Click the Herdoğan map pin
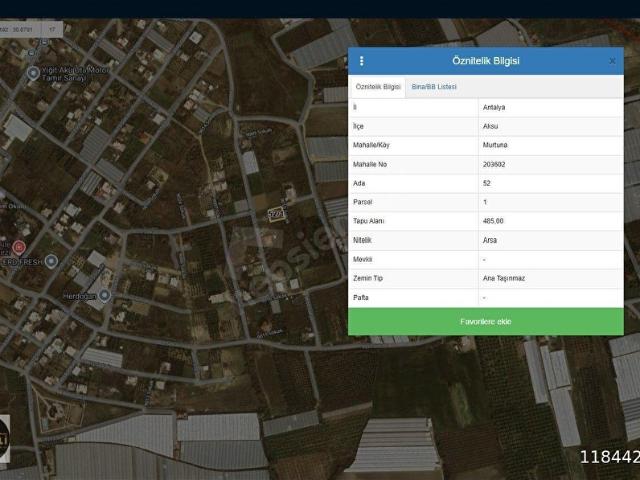This screenshot has height=480, width=640. click(104, 295)
